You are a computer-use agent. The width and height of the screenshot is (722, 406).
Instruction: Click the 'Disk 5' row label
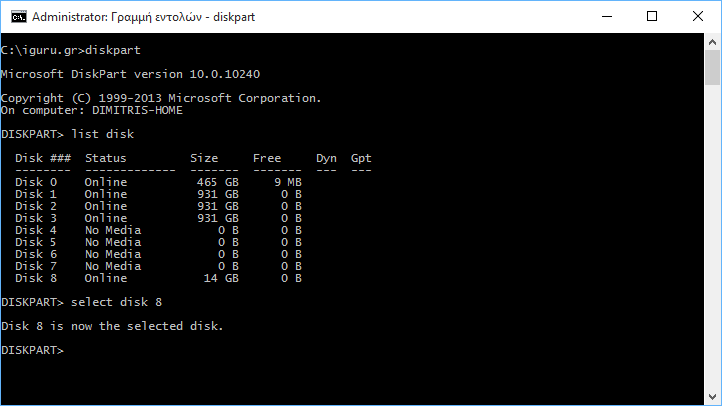click(36, 242)
